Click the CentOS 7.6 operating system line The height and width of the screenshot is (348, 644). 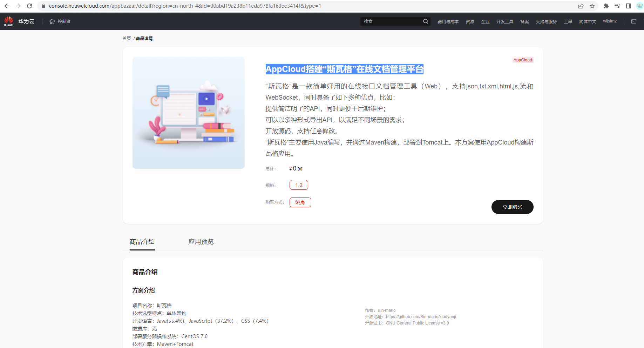(170, 336)
